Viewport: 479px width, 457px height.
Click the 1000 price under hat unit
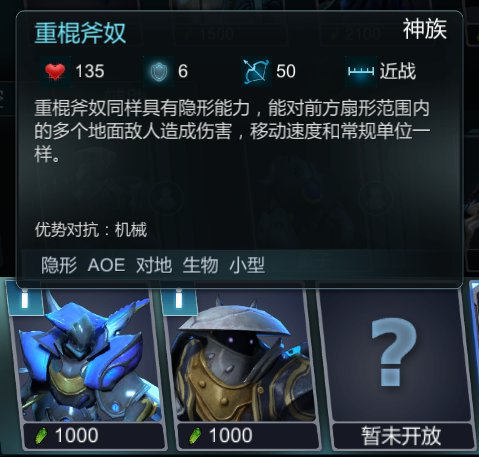point(231,436)
